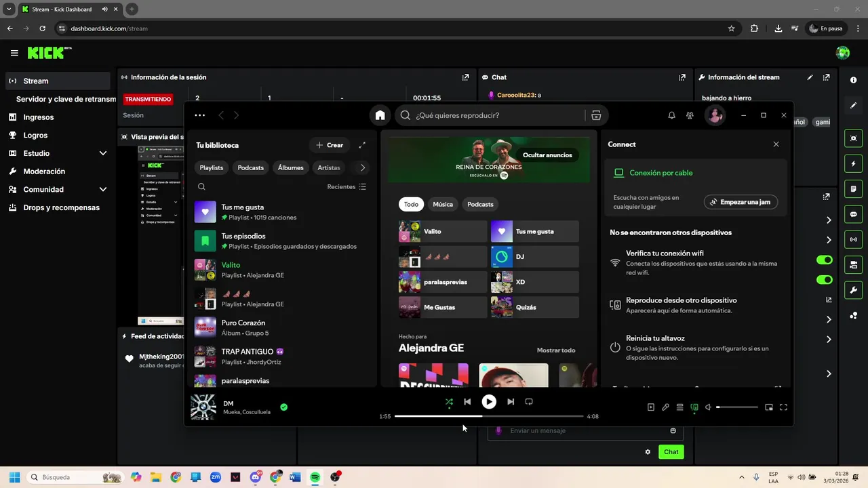The width and height of the screenshot is (868, 488).
Task: Click the green Chat send button
Action: pos(671,452)
